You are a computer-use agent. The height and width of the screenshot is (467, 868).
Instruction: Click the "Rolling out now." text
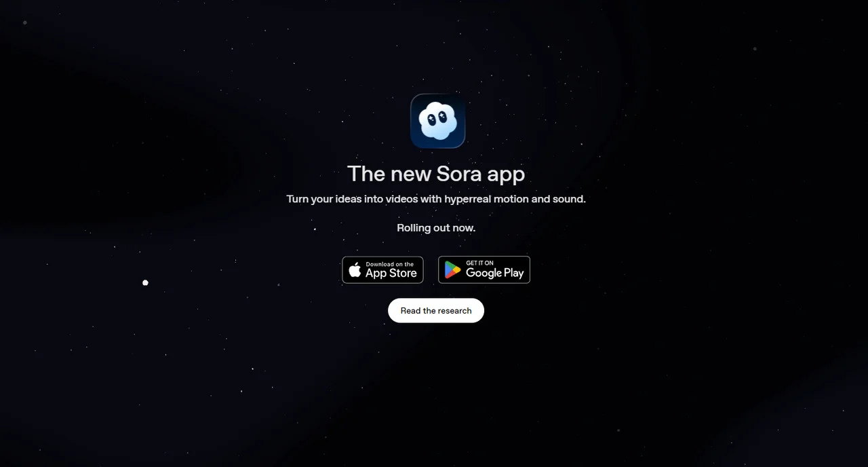[436, 227]
